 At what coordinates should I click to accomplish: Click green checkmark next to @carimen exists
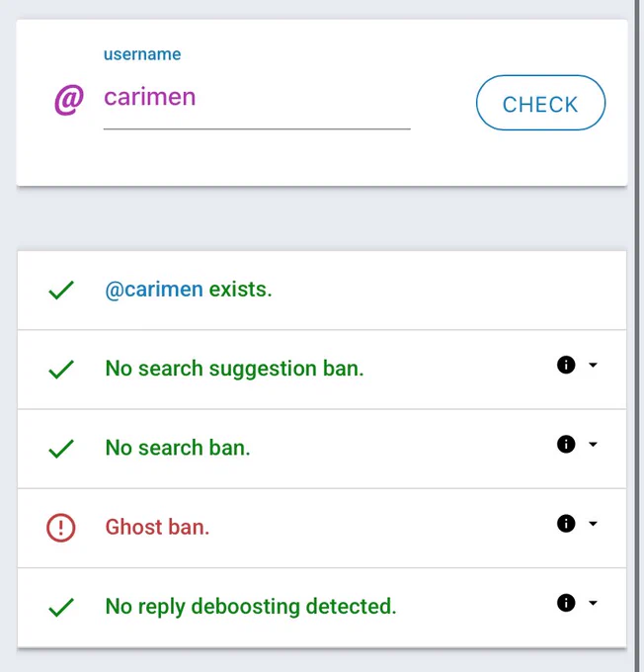click(61, 291)
